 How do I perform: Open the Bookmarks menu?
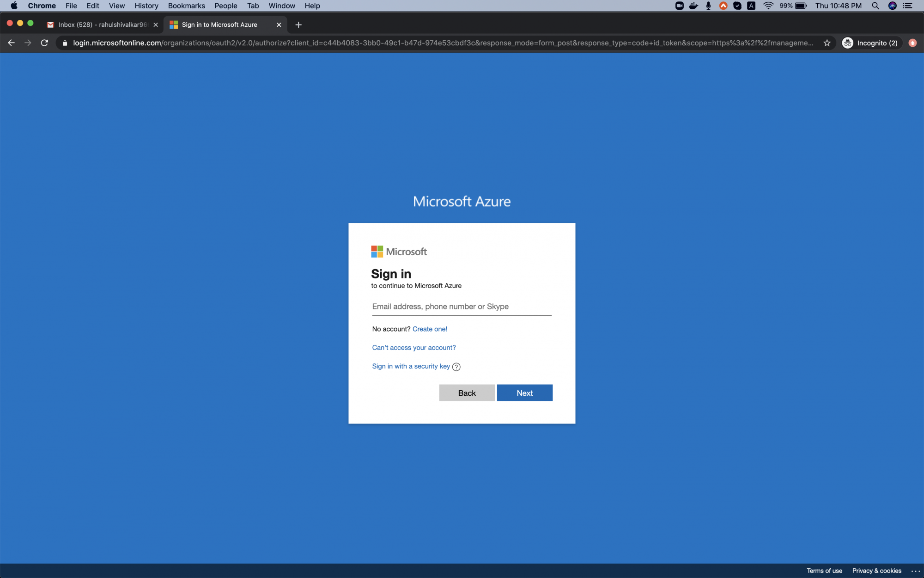(x=186, y=6)
